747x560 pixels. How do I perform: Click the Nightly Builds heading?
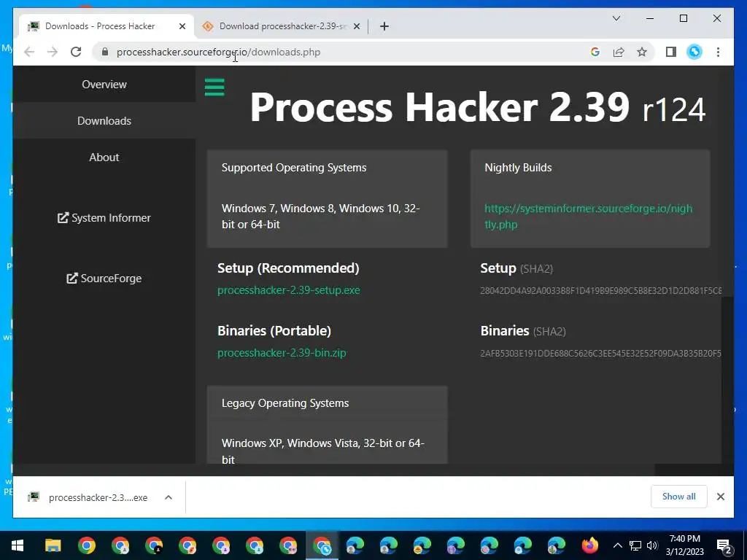[x=518, y=168]
